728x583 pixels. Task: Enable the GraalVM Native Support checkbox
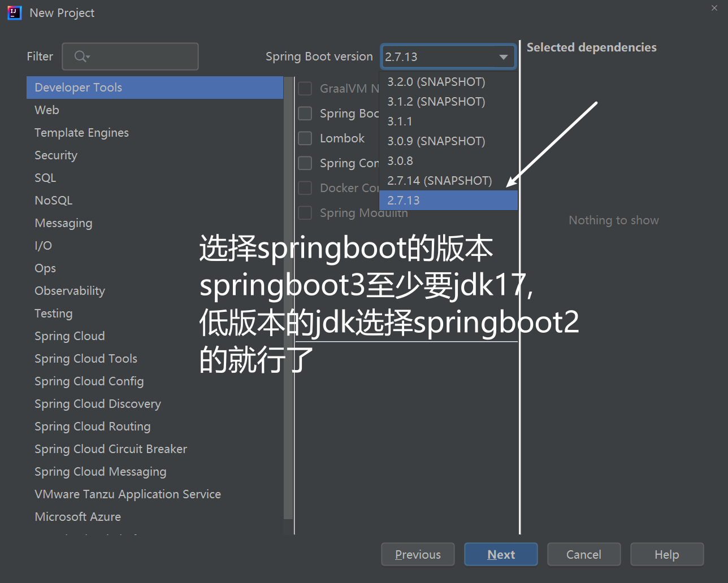pyautogui.click(x=305, y=89)
